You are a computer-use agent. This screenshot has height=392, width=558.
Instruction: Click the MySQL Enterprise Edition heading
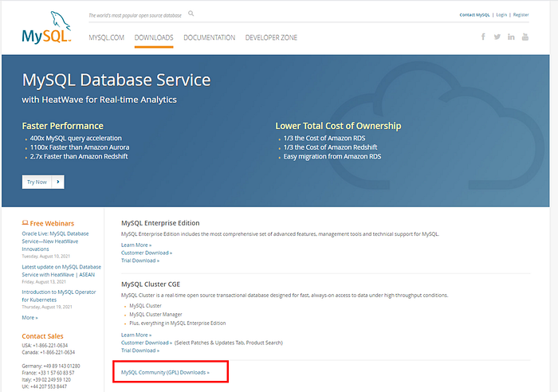click(x=160, y=223)
